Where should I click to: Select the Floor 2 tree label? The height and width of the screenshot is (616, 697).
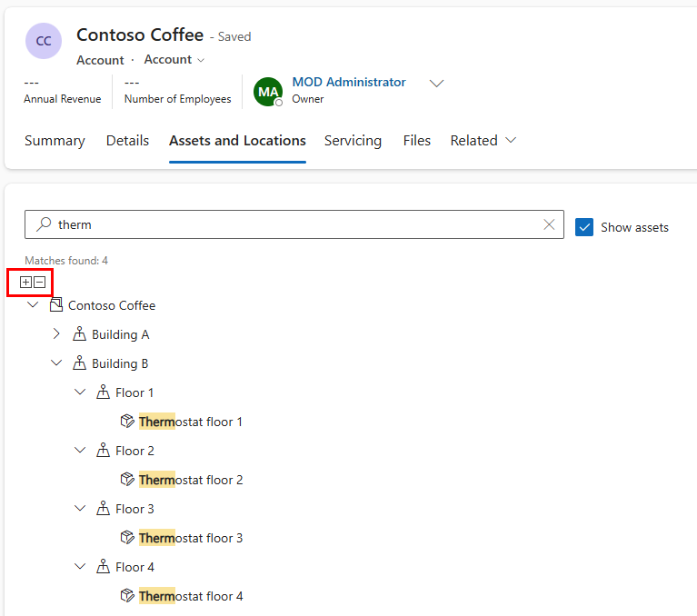[x=134, y=451]
